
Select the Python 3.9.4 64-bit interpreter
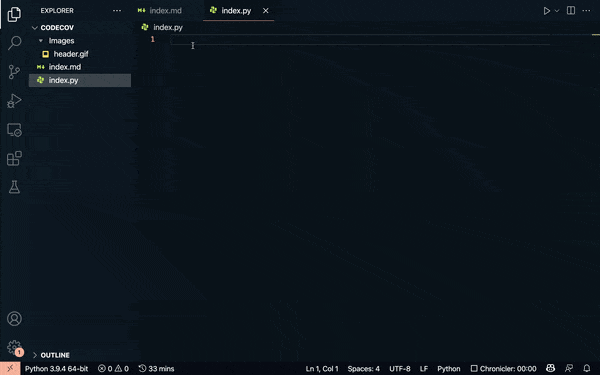pos(57,368)
